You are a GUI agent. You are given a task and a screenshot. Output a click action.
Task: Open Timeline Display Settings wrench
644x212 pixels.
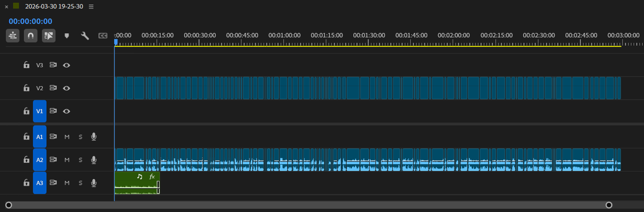click(x=85, y=36)
